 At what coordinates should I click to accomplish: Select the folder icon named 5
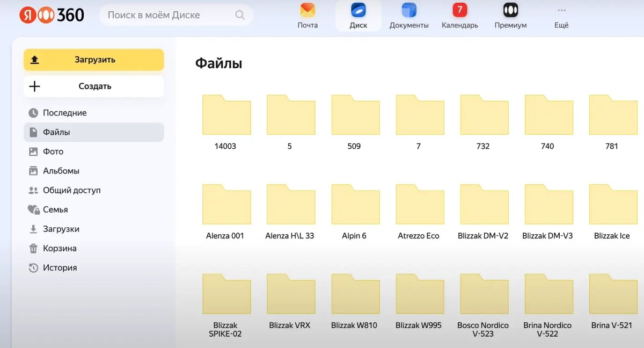[x=290, y=114]
